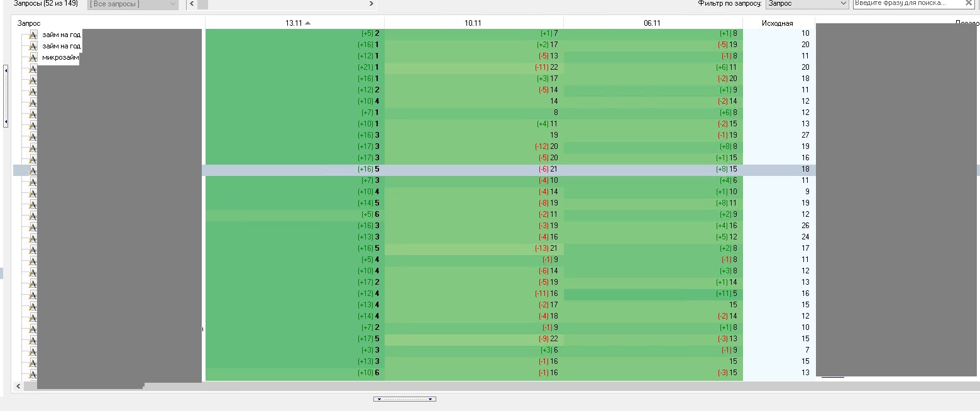Select the займ на год text with initial 10

61,35
